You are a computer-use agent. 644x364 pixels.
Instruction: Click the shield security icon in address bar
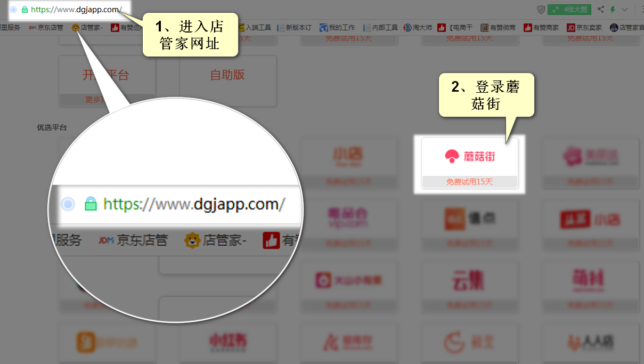point(541,10)
